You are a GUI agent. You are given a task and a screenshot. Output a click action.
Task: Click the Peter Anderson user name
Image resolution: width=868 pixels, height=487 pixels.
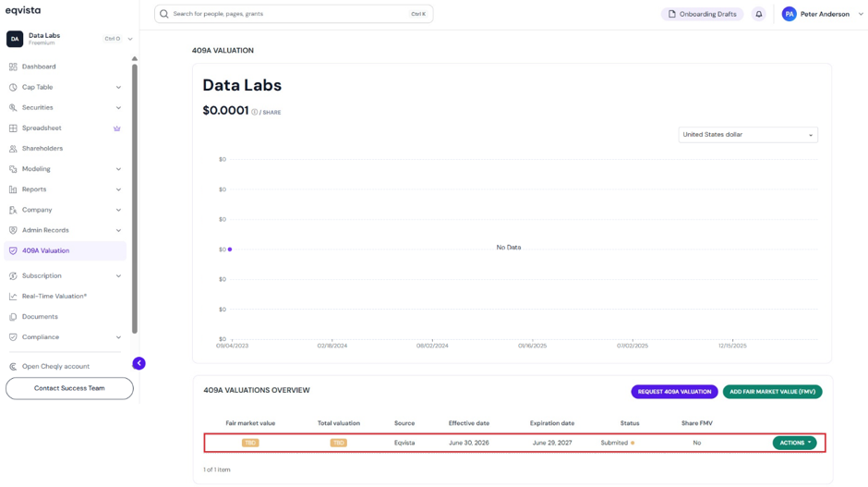(x=825, y=14)
